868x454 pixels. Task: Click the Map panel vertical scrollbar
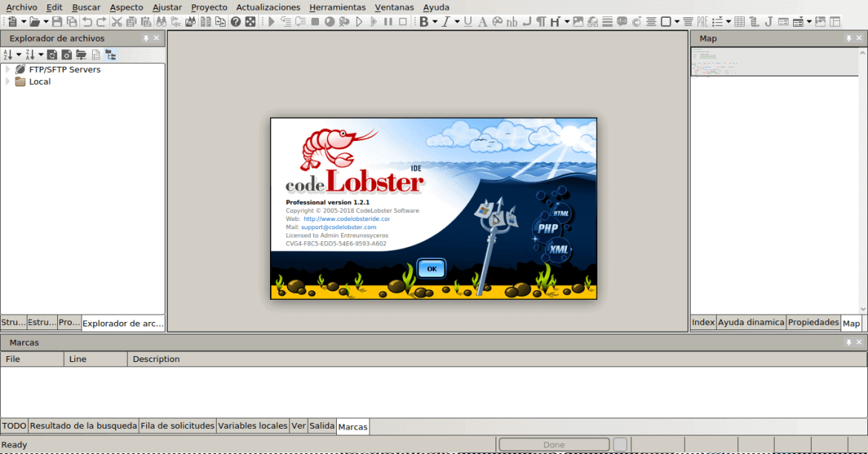tap(863, 181)
